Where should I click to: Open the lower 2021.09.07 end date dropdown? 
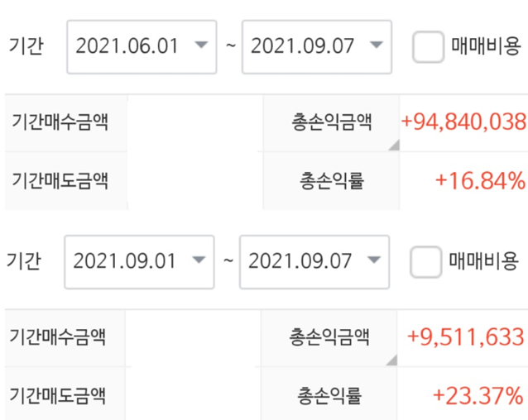(314, 262)
